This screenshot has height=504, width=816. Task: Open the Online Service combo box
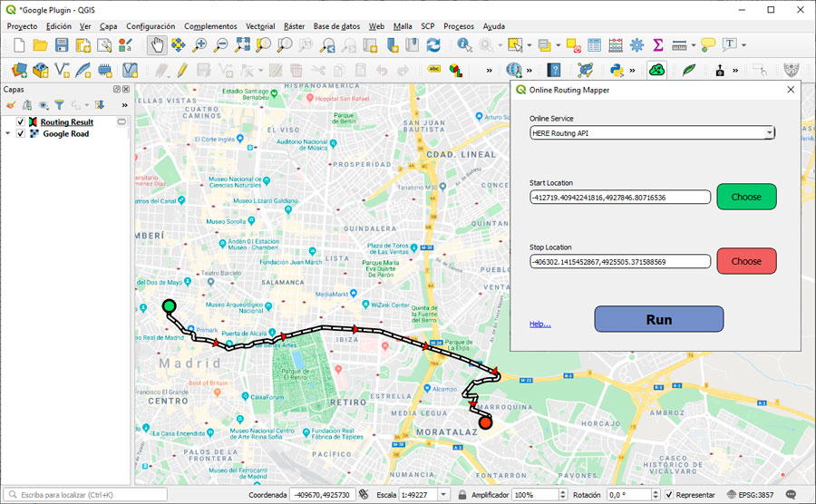click(653, 133)
